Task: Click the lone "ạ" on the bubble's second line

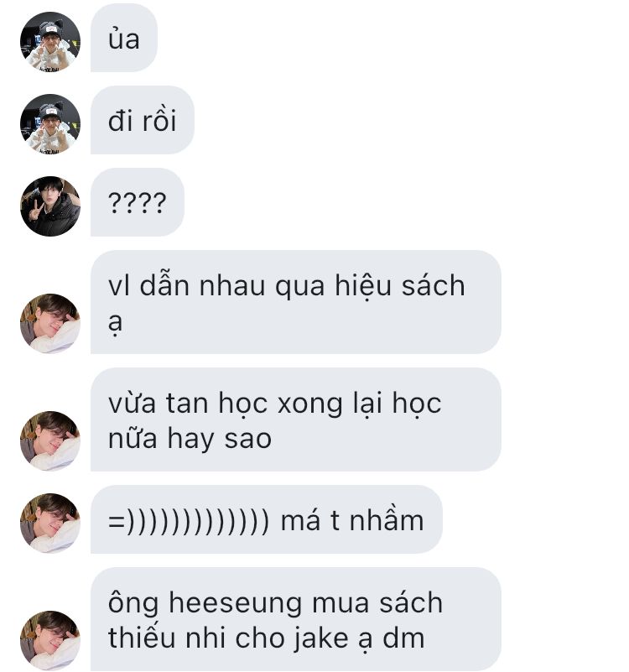Action: (115, 323)
